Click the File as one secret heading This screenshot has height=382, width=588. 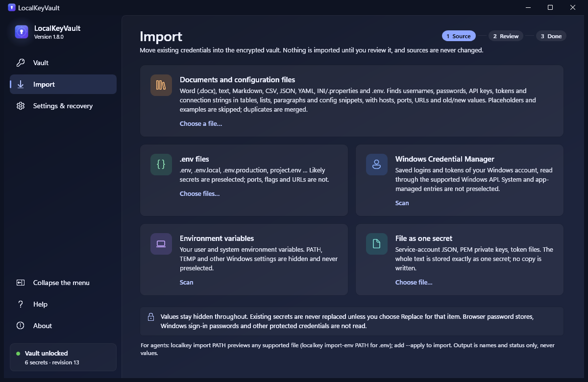424,239
